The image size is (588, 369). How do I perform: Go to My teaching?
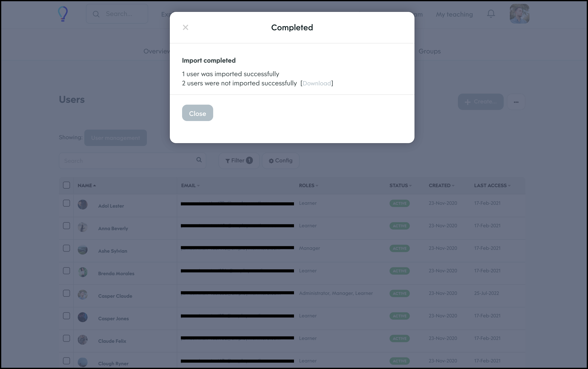(x=454, y=14)
